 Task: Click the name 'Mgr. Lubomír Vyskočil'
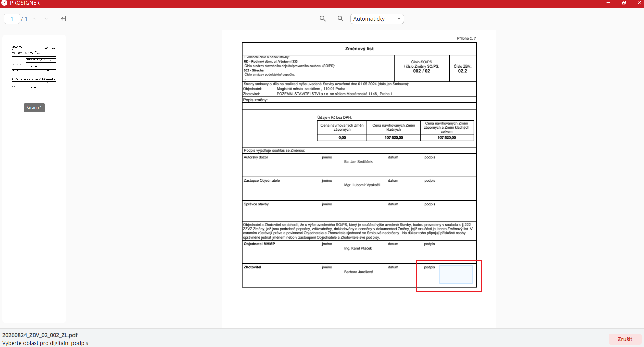tap(362, 185)
